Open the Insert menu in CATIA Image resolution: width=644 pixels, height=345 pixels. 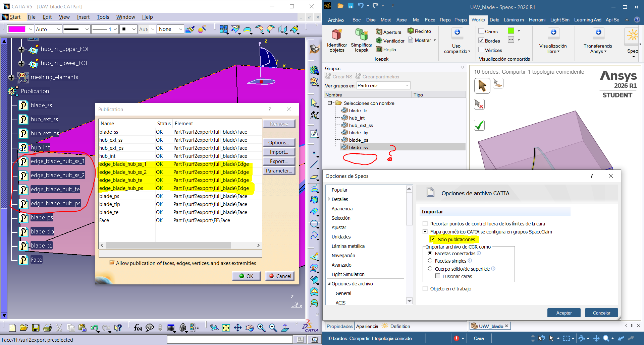(83, 17)
